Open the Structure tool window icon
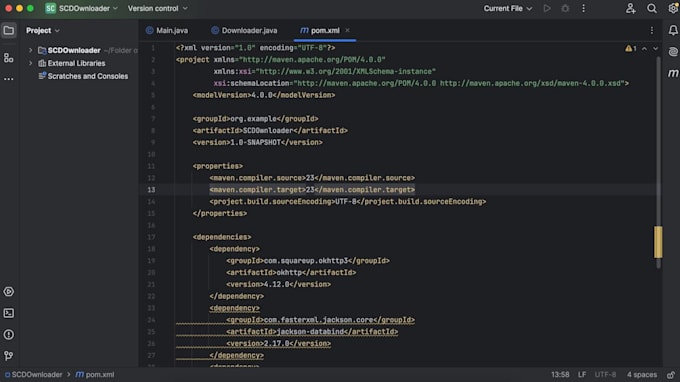This screenshot has width=680, height=382. pos(9,58)
